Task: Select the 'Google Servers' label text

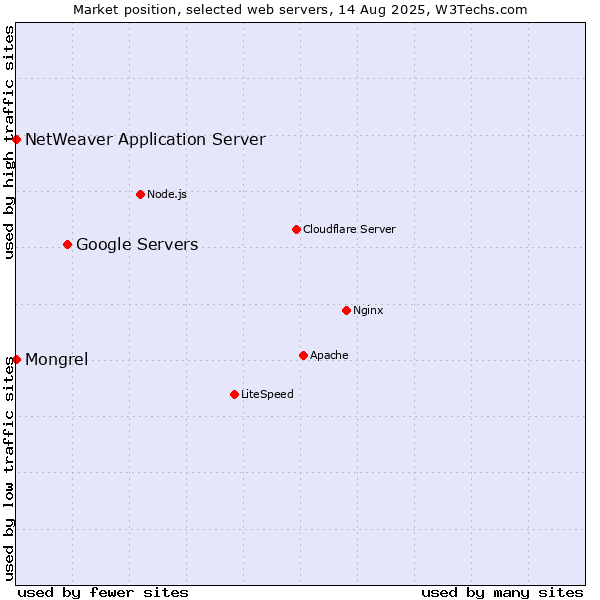Action: (137, 245)
